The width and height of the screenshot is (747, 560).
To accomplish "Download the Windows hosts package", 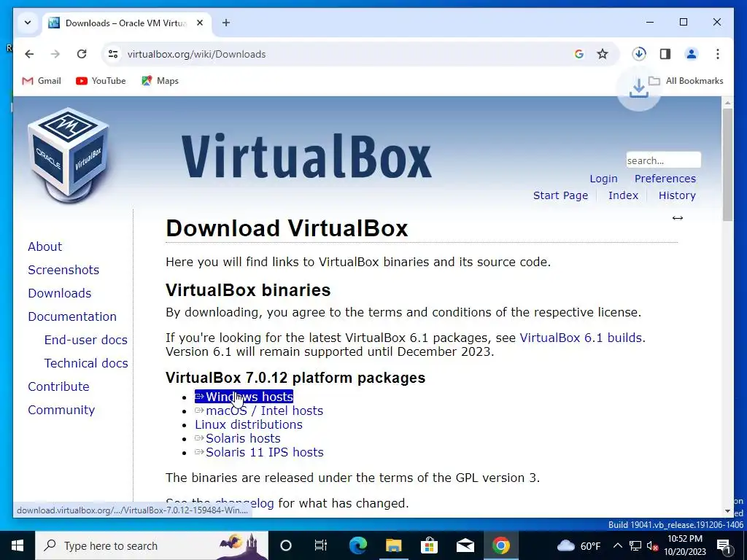I will [x=244, y=397].
